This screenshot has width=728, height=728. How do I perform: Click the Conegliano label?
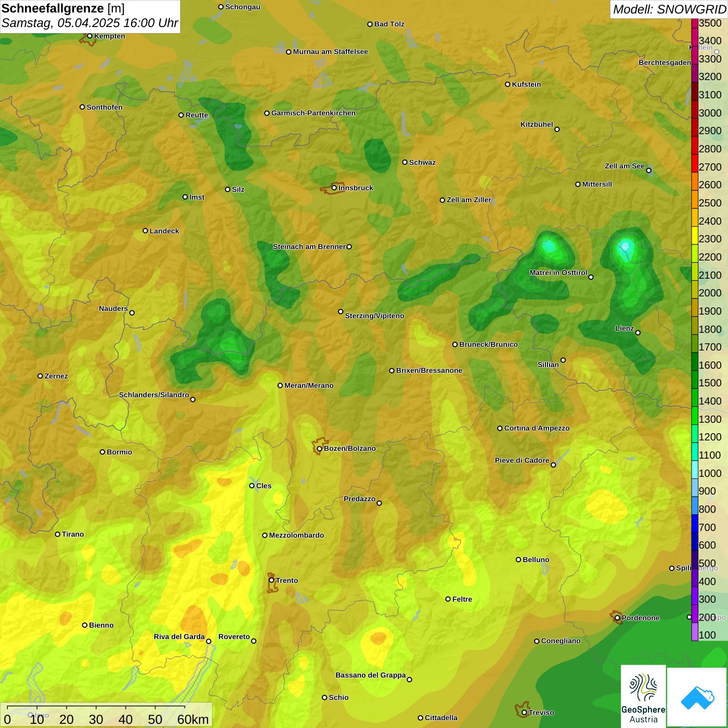click(x=561, y=641)
